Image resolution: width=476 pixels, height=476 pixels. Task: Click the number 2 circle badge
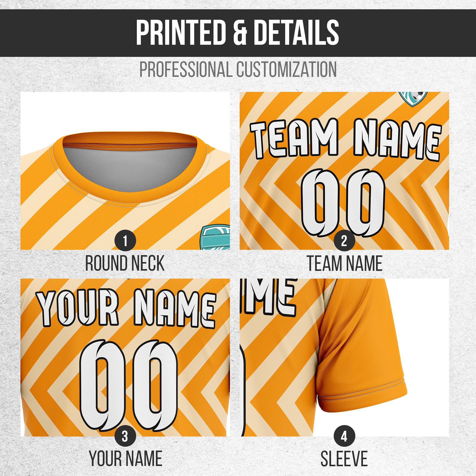click(x=344, y=241)
